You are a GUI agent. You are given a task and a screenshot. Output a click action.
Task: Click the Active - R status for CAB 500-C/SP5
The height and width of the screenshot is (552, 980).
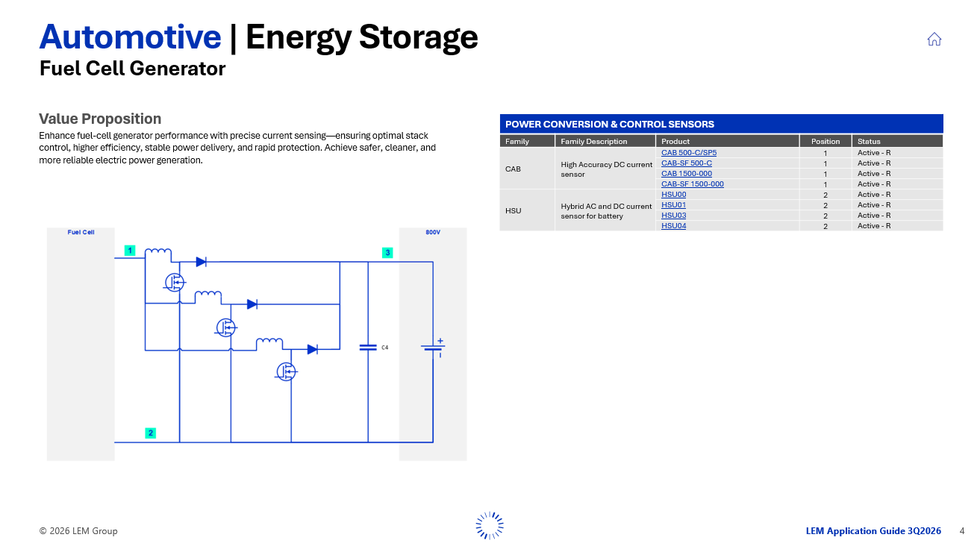pyautogui.click(x=874, y=153)
